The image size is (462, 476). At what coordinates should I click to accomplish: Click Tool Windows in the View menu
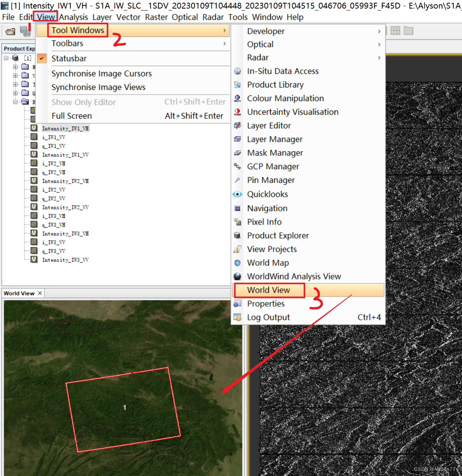point(133,30)
